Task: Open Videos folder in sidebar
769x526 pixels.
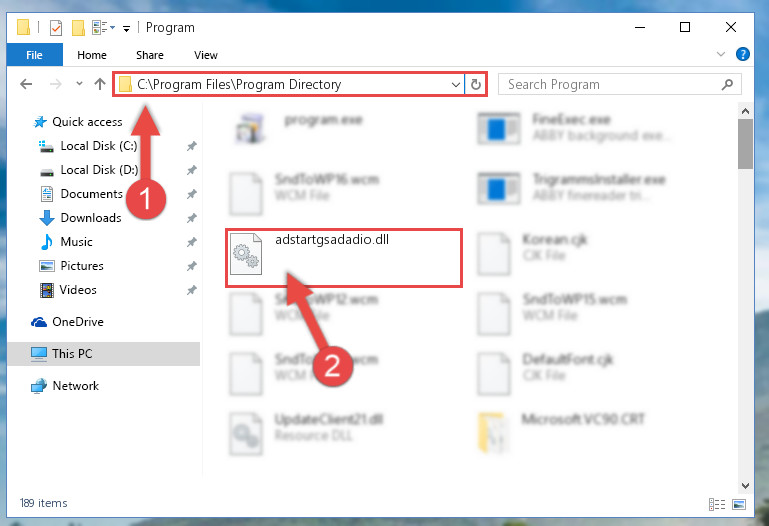Action: pos(77,290)
